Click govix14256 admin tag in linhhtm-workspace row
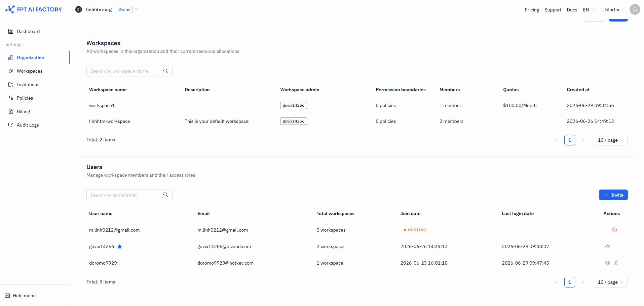The image size is (644, 306). [293, 121]
